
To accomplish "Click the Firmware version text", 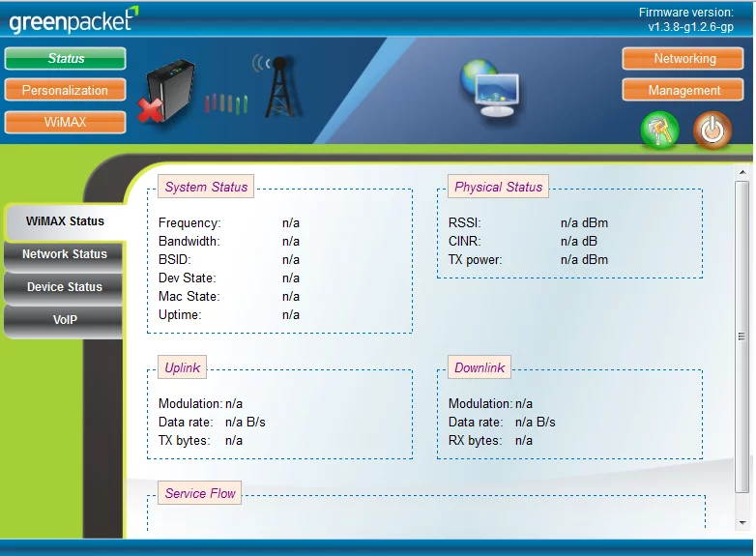I will (686, 19).
